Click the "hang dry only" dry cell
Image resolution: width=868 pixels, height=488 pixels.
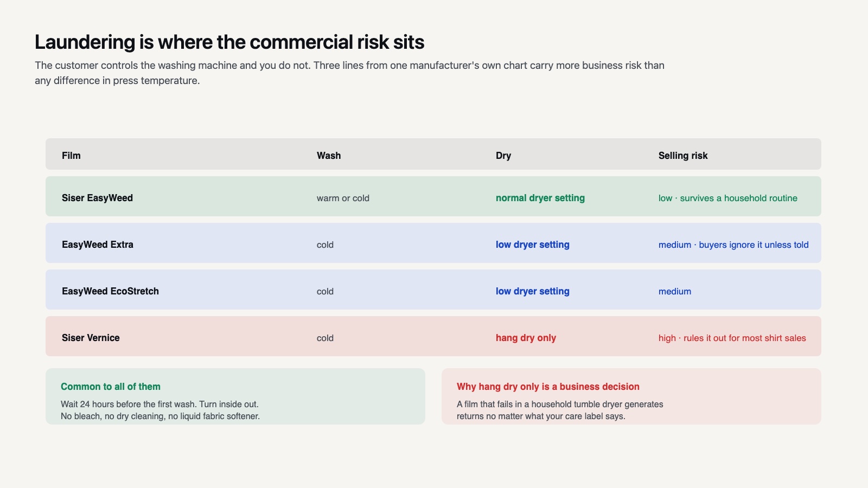(x=526, y=338)
